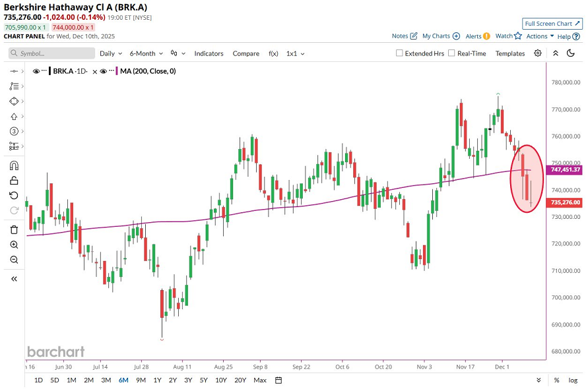Enable log scale
Screen dimensions: 588x389
coord(573,380)
